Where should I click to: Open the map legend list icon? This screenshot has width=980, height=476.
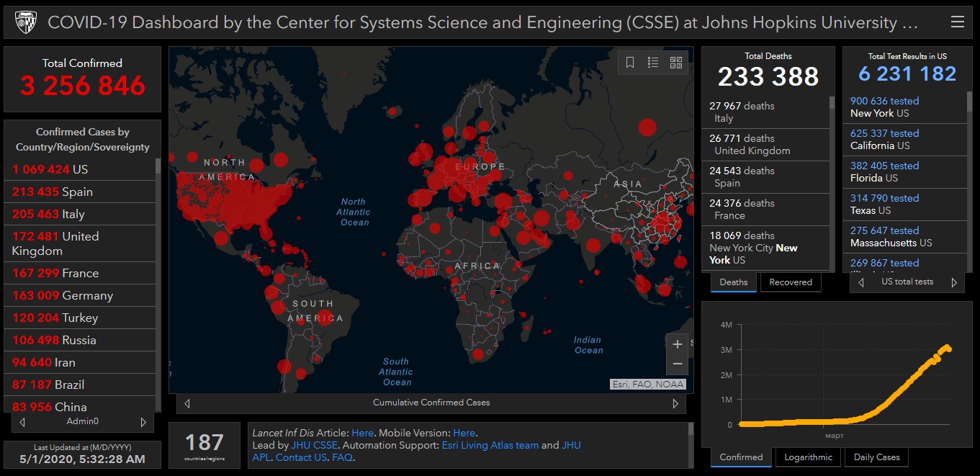coord(653,63)
